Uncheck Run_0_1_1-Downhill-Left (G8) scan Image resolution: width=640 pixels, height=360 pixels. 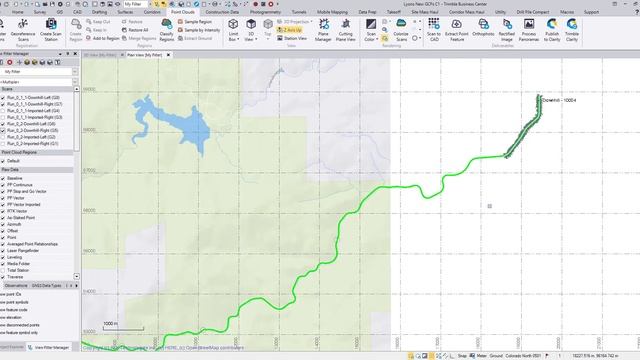pyautogui.click(x=3, y=98)
